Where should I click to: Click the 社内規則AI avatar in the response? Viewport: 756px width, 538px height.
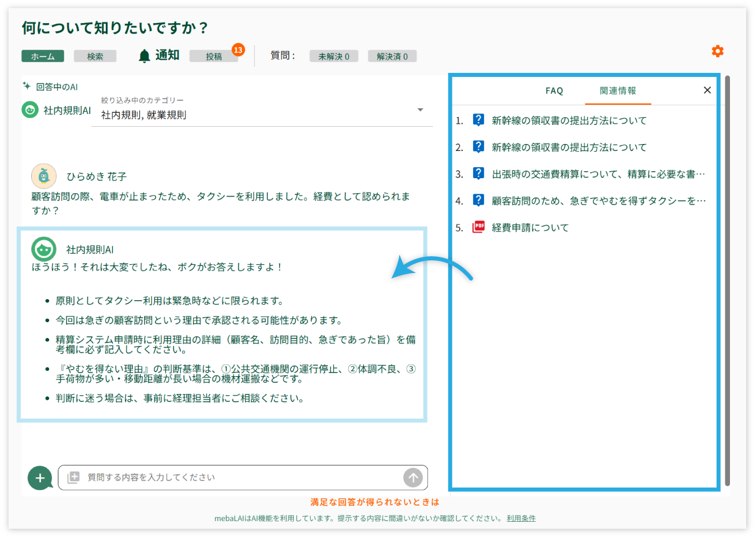point(44,249)
